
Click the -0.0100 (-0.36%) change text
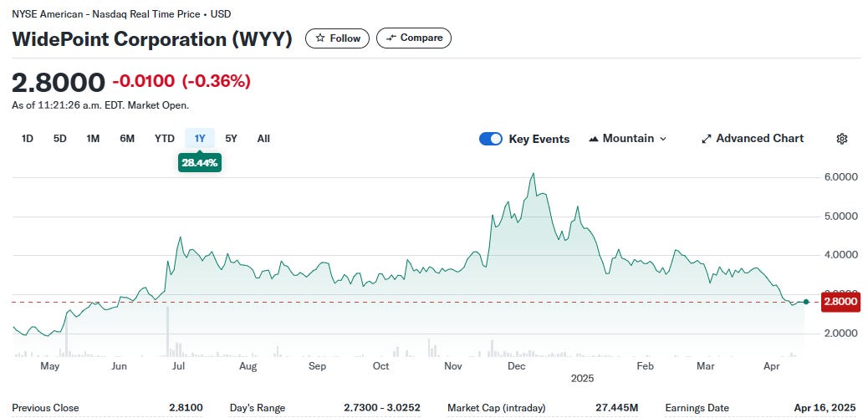(x=181, y=81)
